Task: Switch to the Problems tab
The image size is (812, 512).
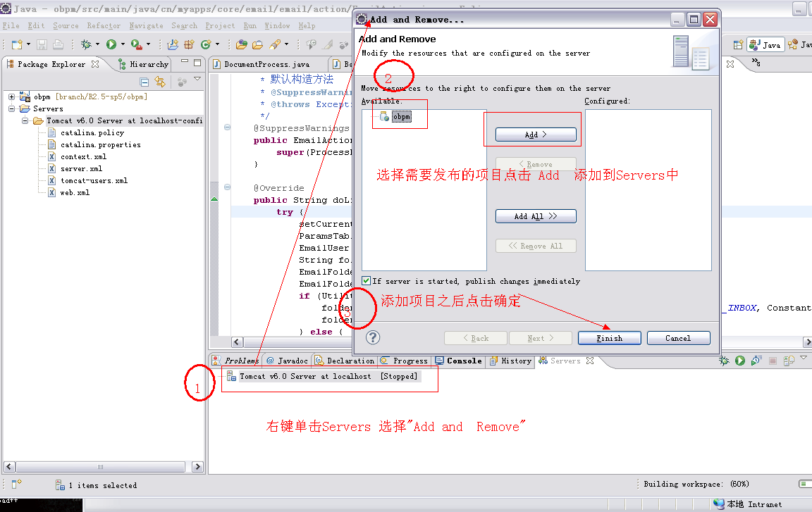Action: tap(235, 361)
